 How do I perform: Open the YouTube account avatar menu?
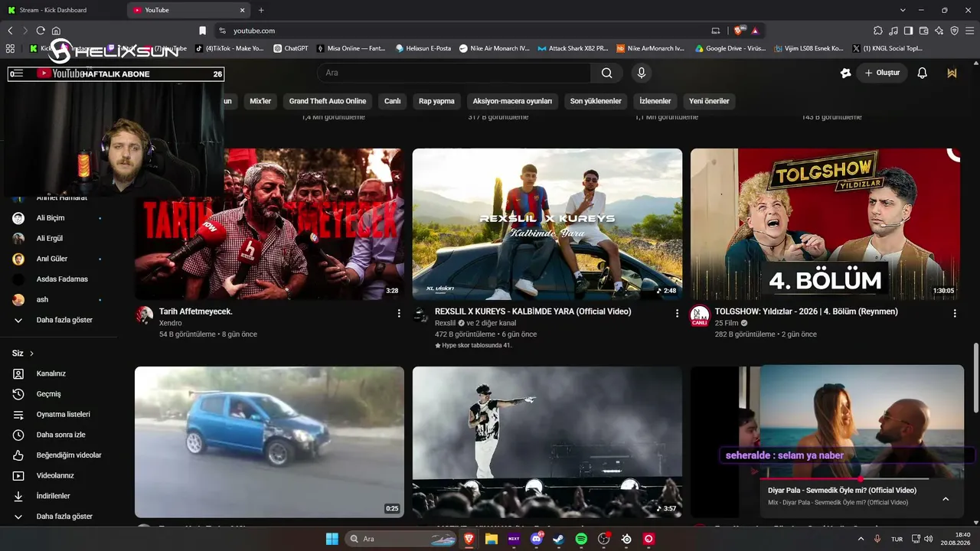(952, 73)
